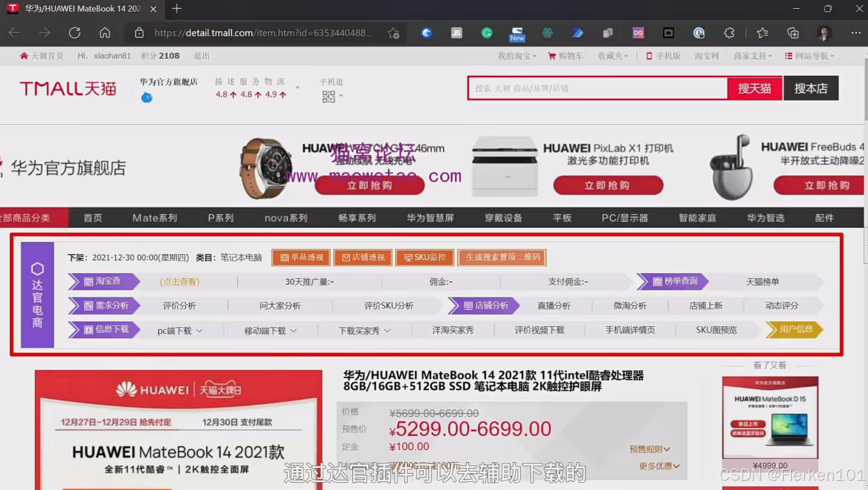Click (点击查看) link

click(x=179, y=282)
